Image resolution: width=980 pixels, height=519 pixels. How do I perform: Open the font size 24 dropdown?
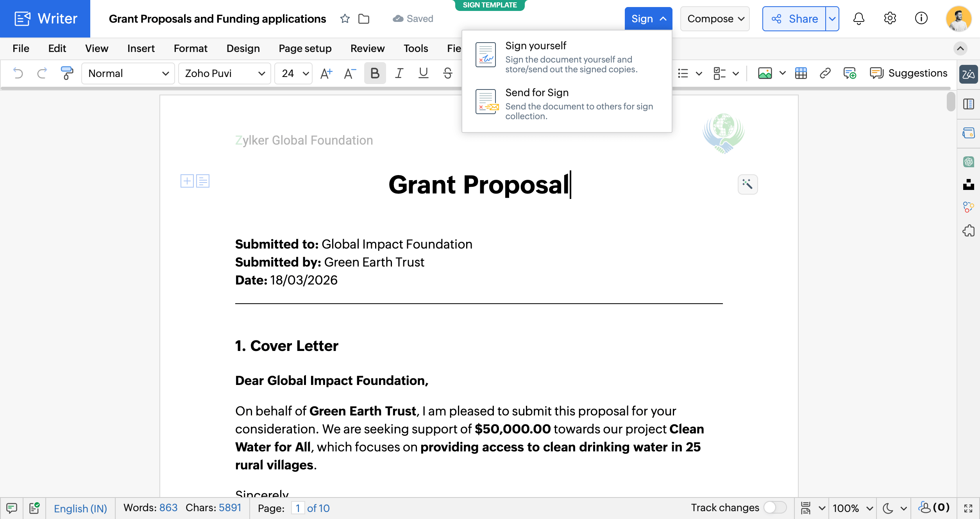[293, 73]
